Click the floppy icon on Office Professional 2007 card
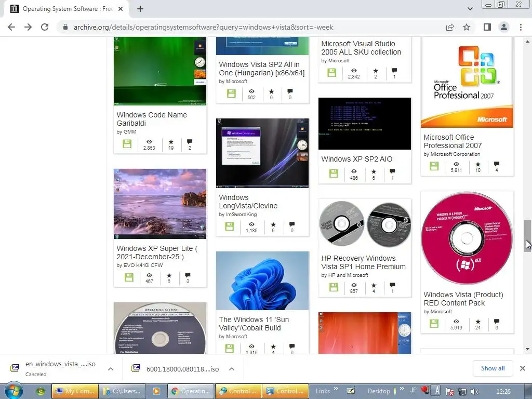Image resolution: width=532 pixels, height=399 pixels. coord(434,166)
